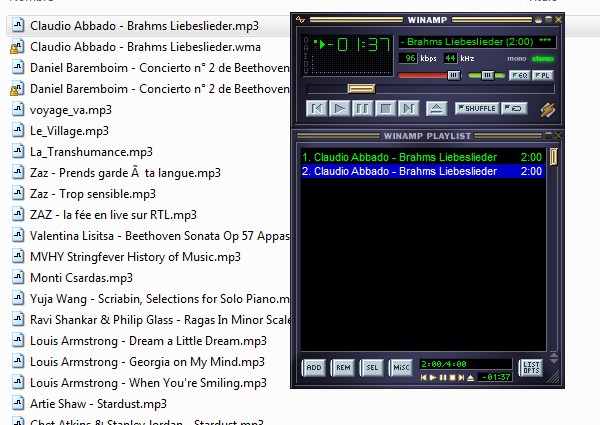Viewport: 600px width, 425px height.
Task: Click the icon of Monti Csardas.mp3
Action: (x=18, y=278)
